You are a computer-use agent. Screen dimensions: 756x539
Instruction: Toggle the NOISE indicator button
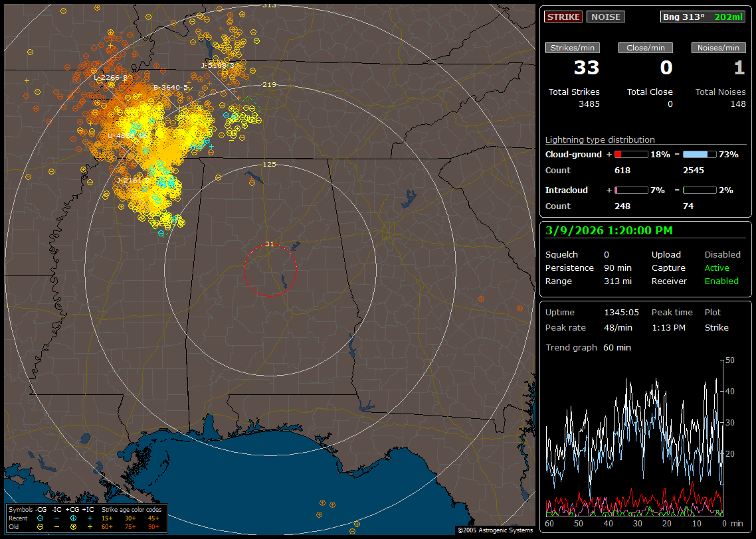pyautogui.click(x=605, y=17)
